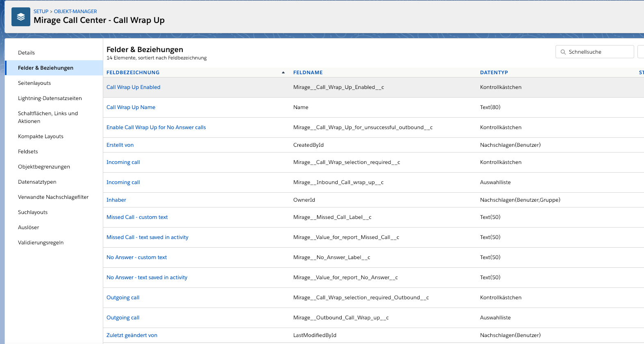This screenshot has height=344, width=644.
Task: Open Enable Call Wrap Up for No Answer calls
Action: pos(156,128)
